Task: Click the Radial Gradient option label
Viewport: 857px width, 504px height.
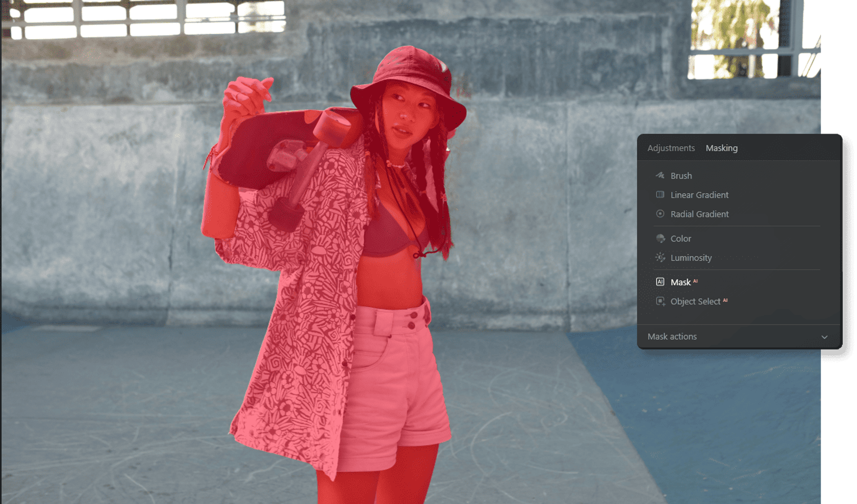Action: click(x=700, y=214)
